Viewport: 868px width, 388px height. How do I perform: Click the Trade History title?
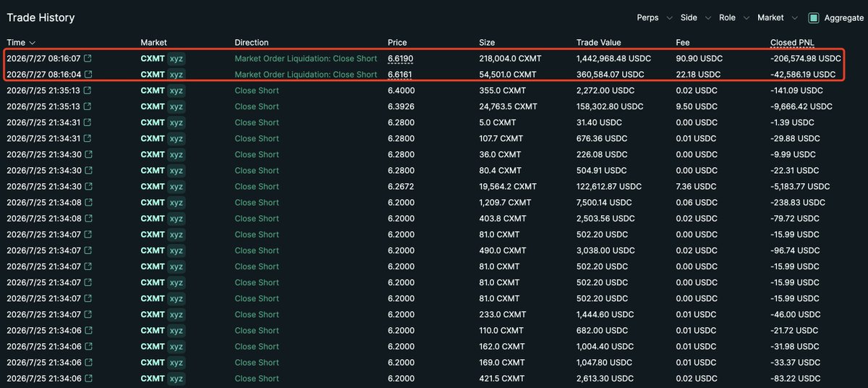[41, 17]
